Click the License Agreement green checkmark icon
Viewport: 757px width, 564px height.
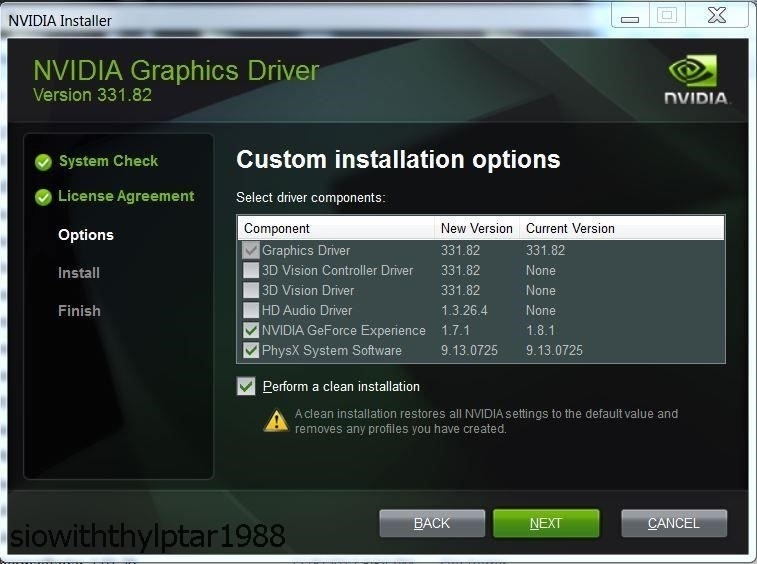[x=43, y=197]
